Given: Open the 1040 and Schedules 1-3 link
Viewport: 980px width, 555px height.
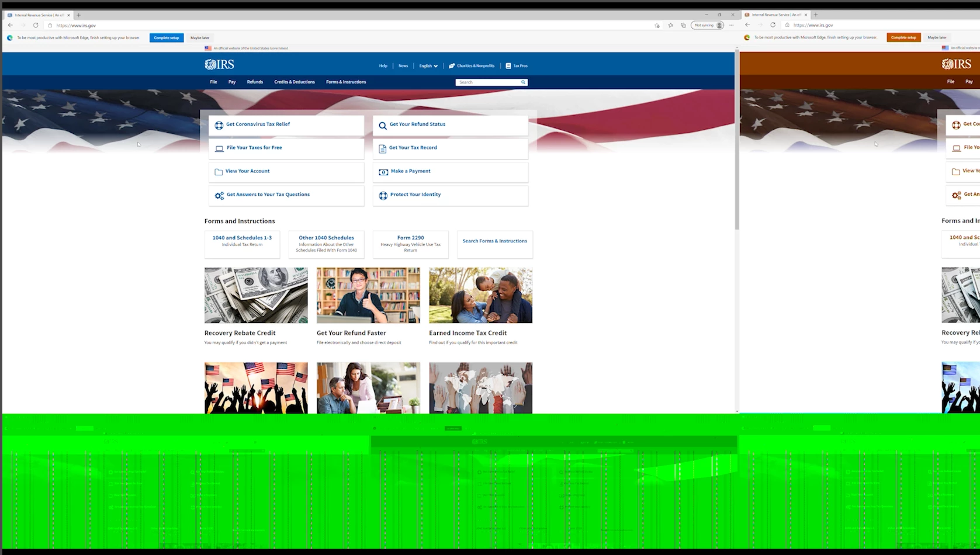Looking at the screenshot, I should (242, 238).
